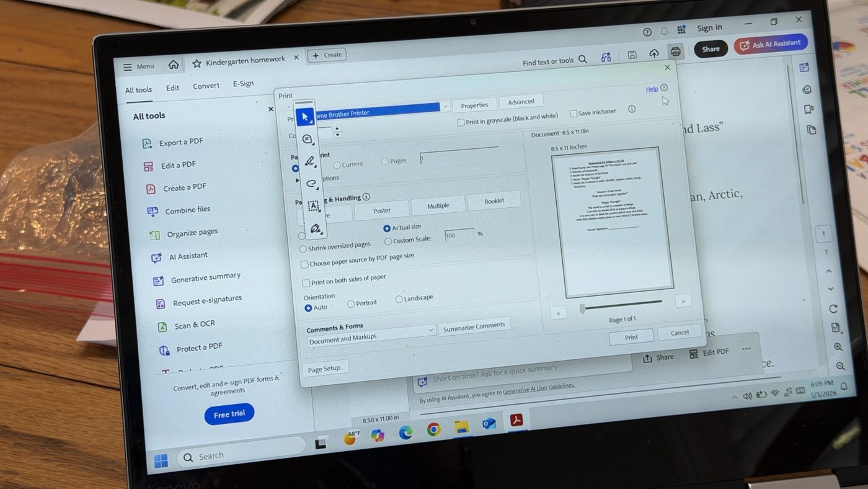Open the Help link in Print dialog

coord(651,89)
